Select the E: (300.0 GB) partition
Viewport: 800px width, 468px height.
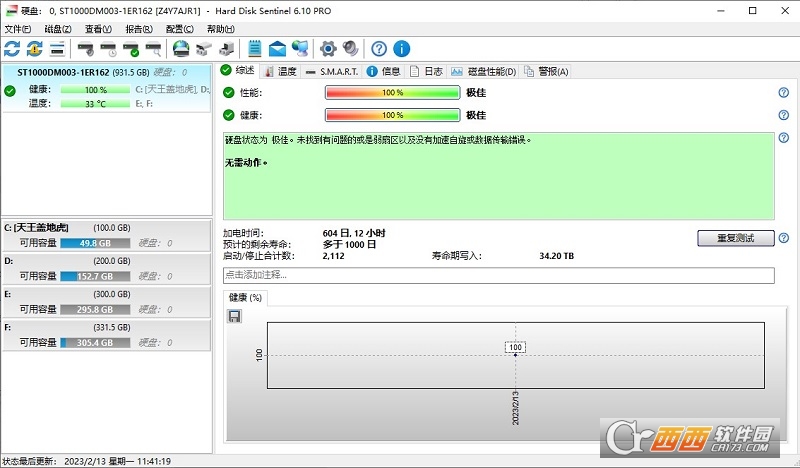point(106,302)
